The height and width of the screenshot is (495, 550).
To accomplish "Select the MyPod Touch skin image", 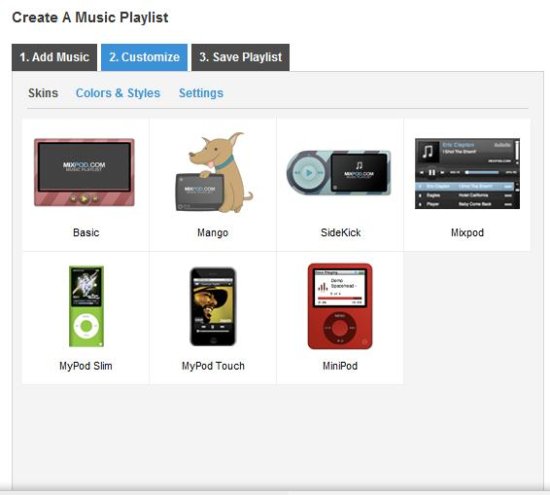I will (x=213, y=306).
